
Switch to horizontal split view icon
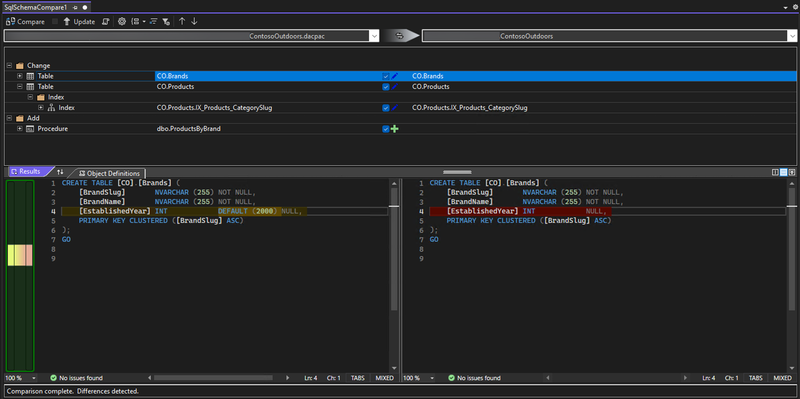[784, 172]
